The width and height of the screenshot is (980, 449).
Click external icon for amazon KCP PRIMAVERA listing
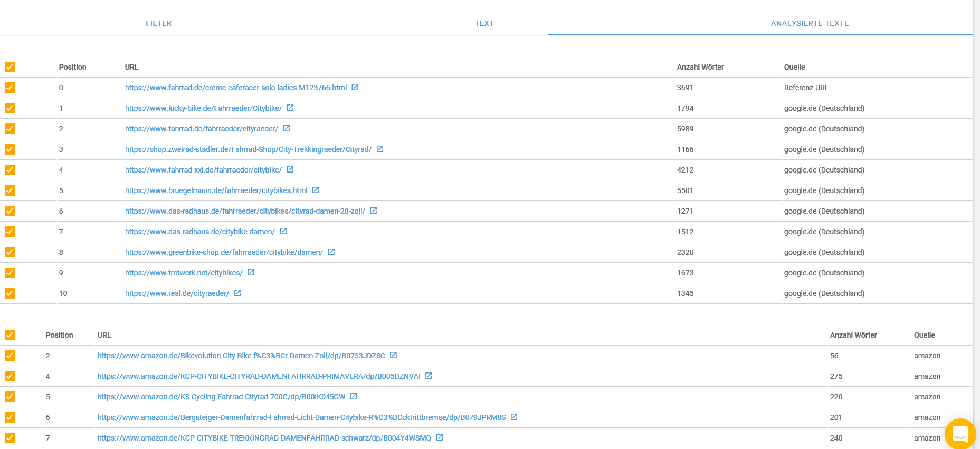click(x=429, y=376)
